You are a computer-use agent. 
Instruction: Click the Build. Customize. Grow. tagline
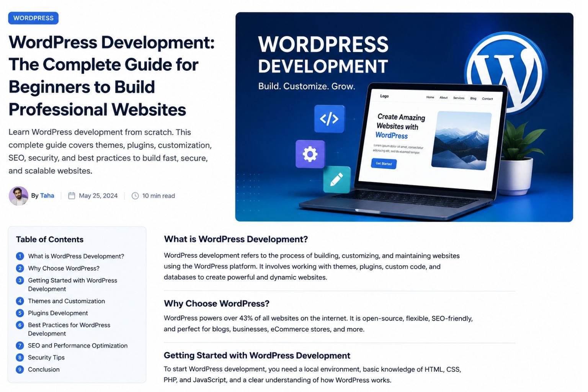[x=307, y=86]
